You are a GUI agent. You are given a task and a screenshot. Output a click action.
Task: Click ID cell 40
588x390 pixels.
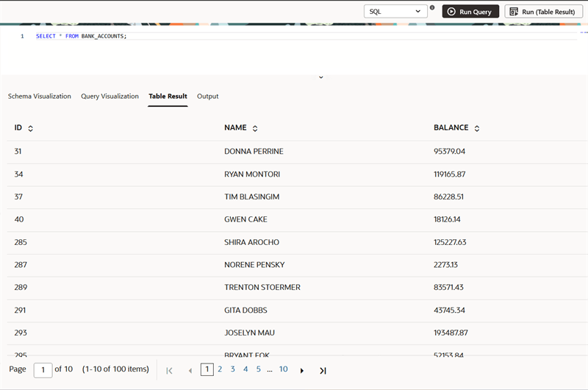pos(19,219)
